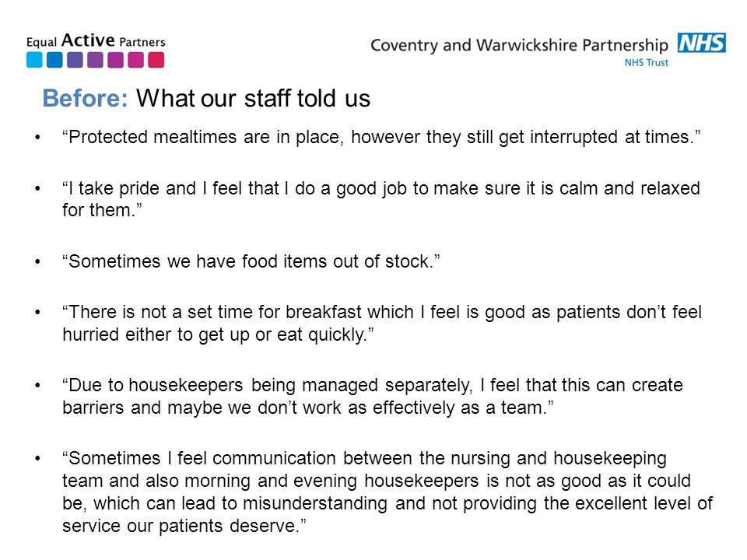
Task: Click the cyan square in Equal Active Partners logo
Action: (x=34, y=60)
